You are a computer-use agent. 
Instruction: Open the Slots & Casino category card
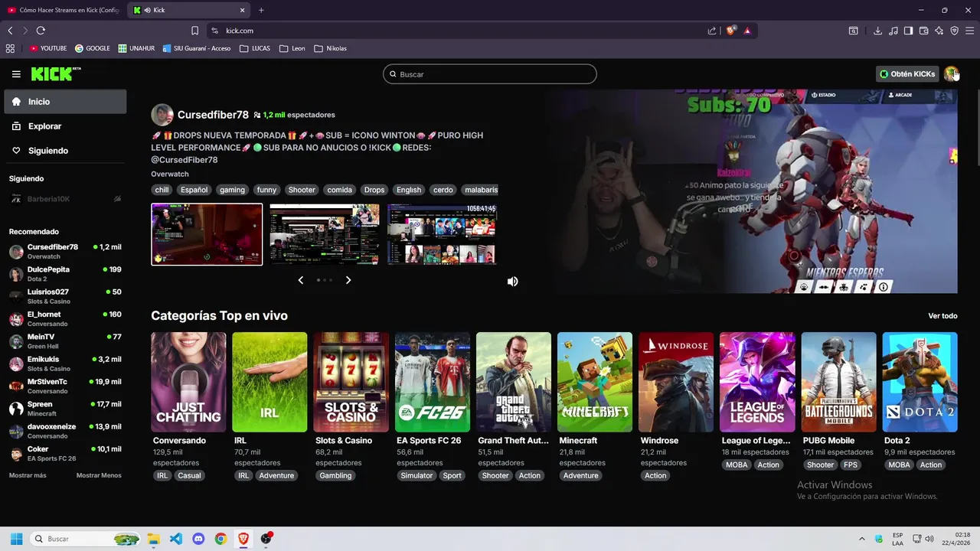click(351, 382)
